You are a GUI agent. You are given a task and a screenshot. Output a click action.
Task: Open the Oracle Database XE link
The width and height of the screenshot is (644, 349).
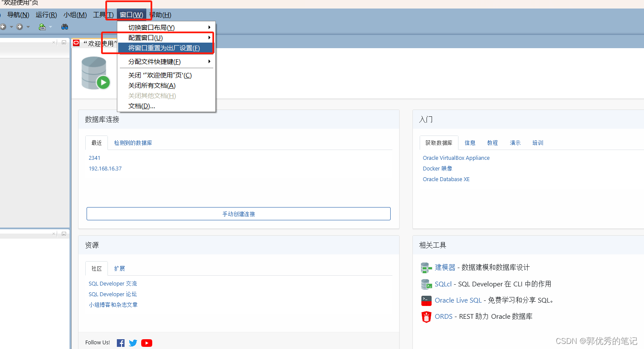[x=446, y=179]
